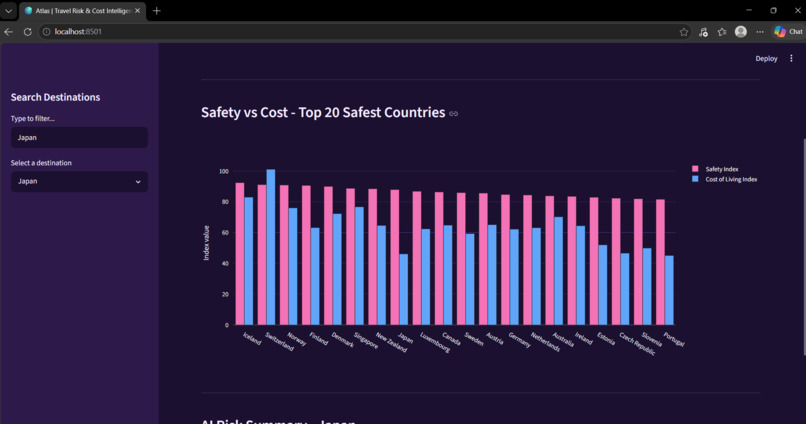Screen dimensions: 806x424
Task: Minimize the browser window
Action: pos(749,10)
